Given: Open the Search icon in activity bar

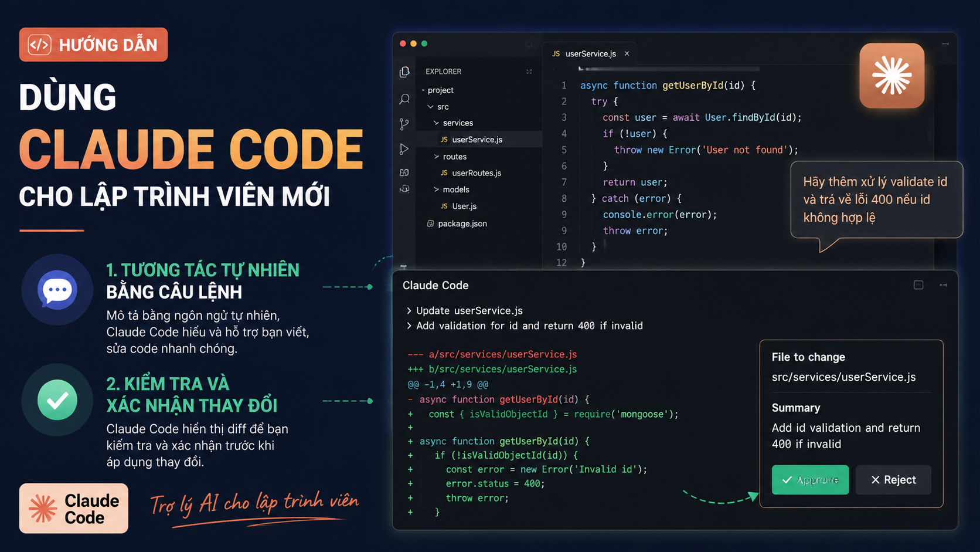Looking at the screenshot, I should pyautogui.click(x=404, y=99).
